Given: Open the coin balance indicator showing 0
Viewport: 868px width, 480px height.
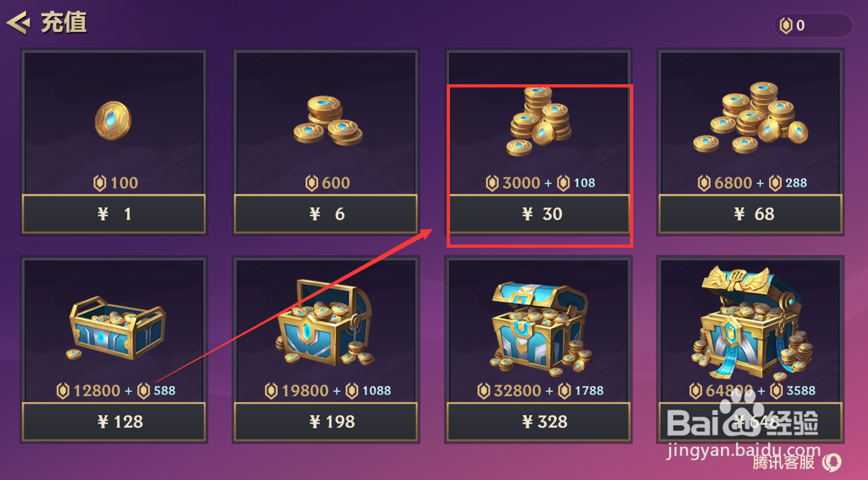Looking at the screenshot, I should pos(813,26).
